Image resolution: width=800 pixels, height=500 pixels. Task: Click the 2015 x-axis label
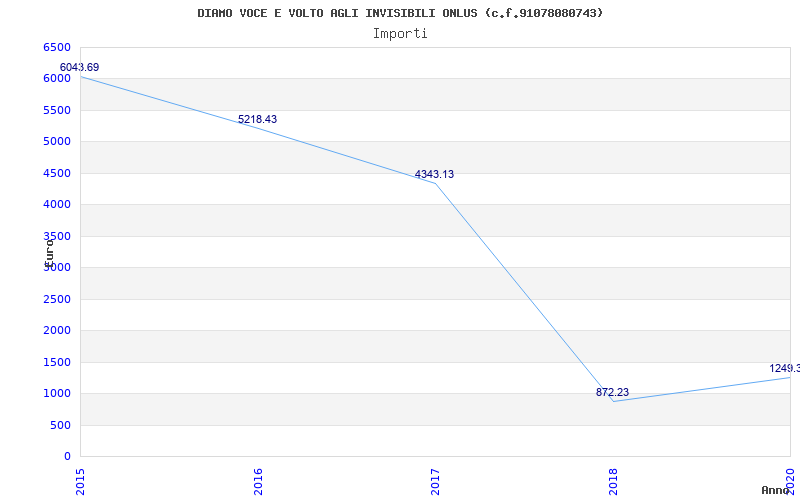tap(80, 481)
